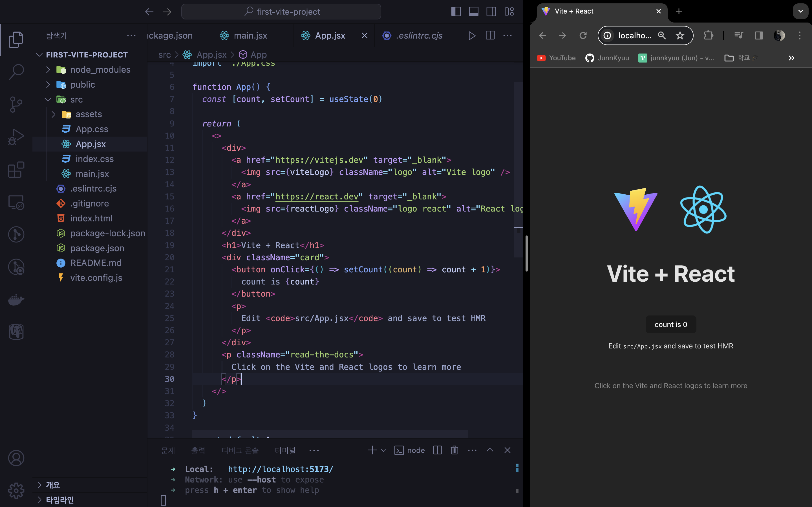The image size is (812, 507).
Task: Open new terminal profile dropdown arrow
Action: click(383, 450)
